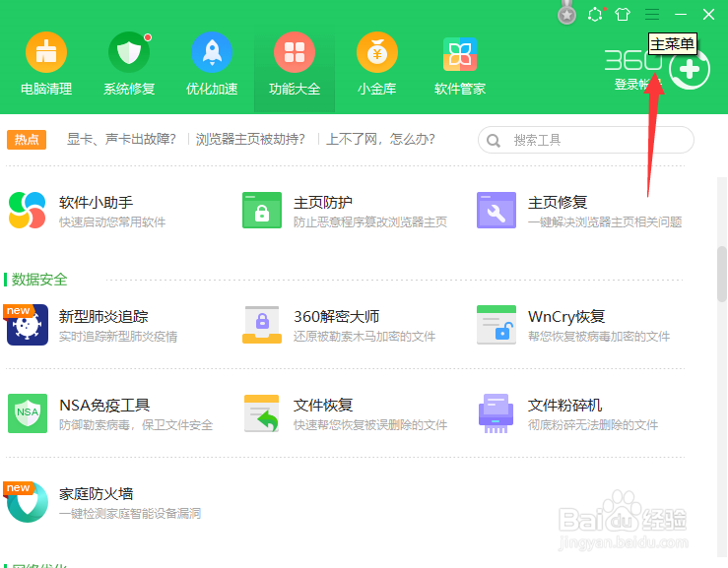Launch 软件小助手 colorful circles icon
This screenshot has width=728, height=568.
coord(27,211)
